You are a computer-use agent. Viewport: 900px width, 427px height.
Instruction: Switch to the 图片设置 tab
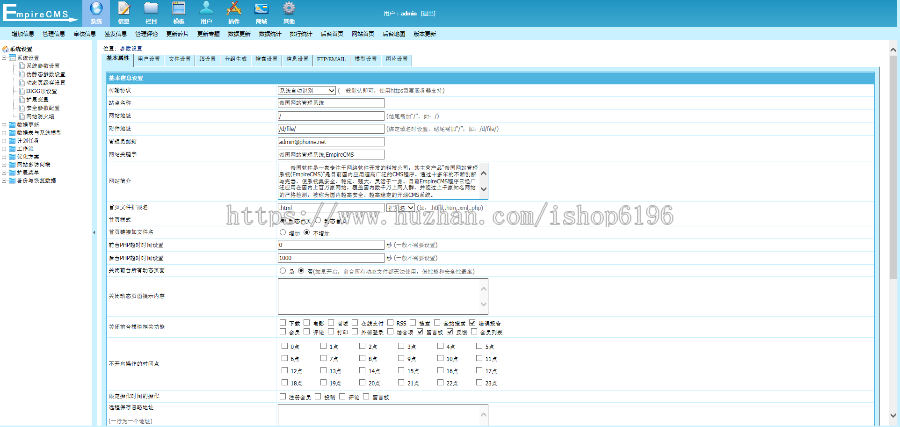(x=397, y=59)
